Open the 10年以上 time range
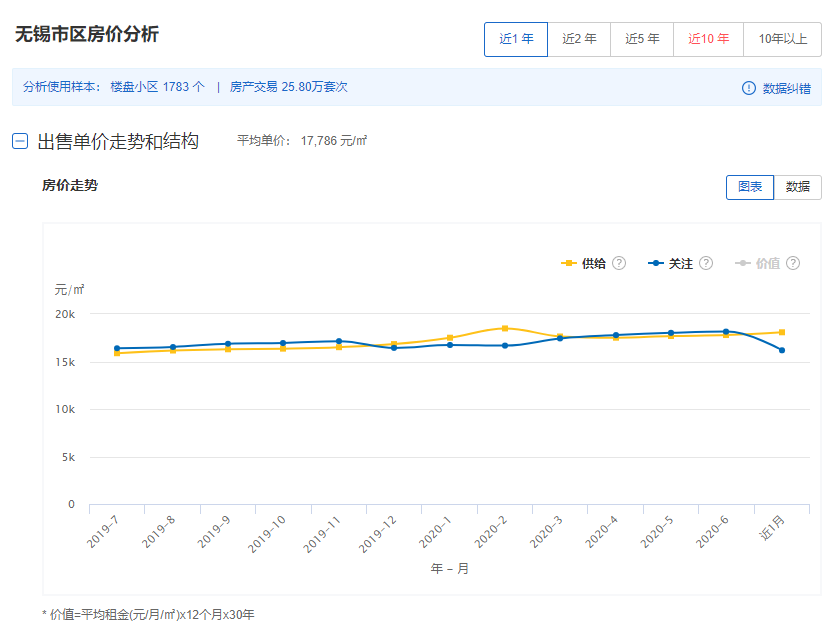 782,40
